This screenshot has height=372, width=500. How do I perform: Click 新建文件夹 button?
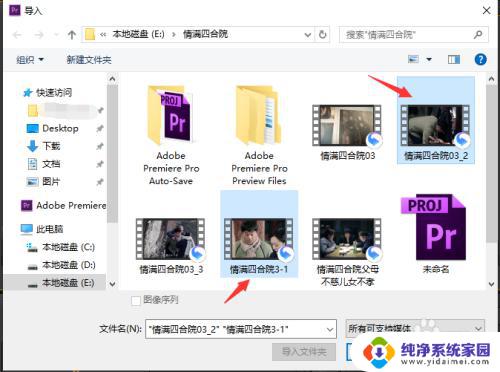tap(89, 60)
